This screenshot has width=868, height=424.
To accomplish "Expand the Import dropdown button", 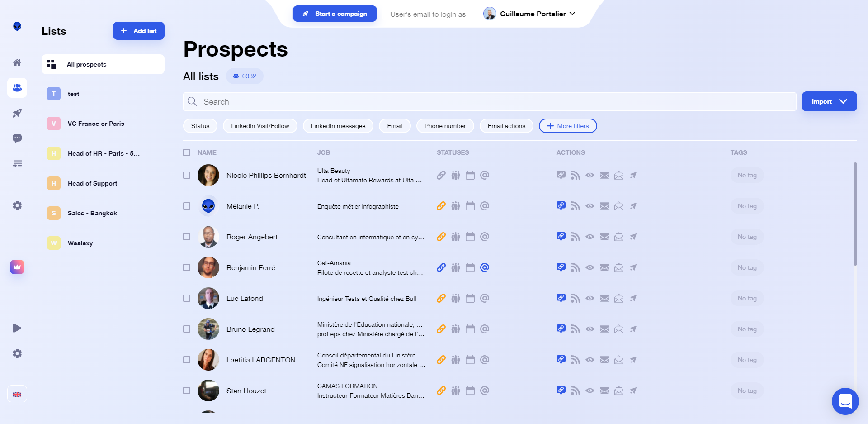I will coord(829,101).
